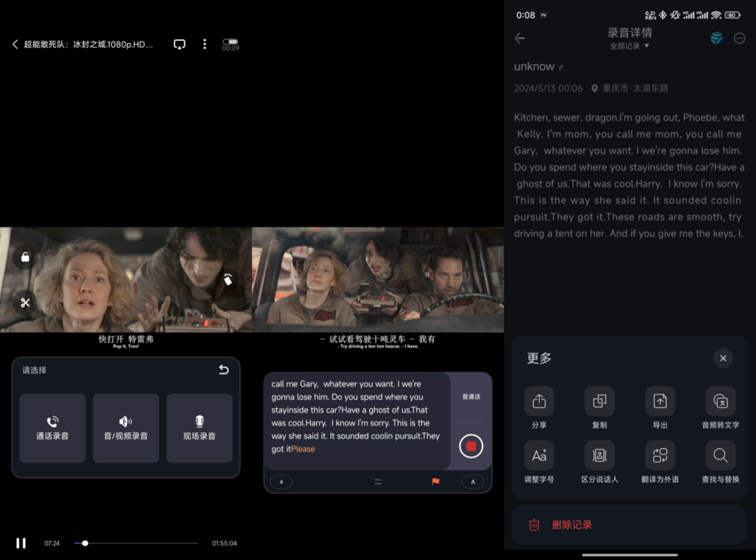The width and height of the screenshot is (756, 560).
Task: Tap the rotate screen icon on video
Action: [x=228, y=279]
